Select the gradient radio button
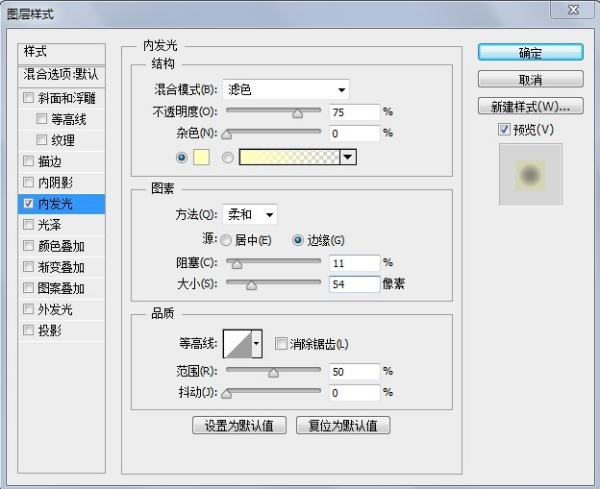This screenshot has height=489, width=600. pos(228,157)
